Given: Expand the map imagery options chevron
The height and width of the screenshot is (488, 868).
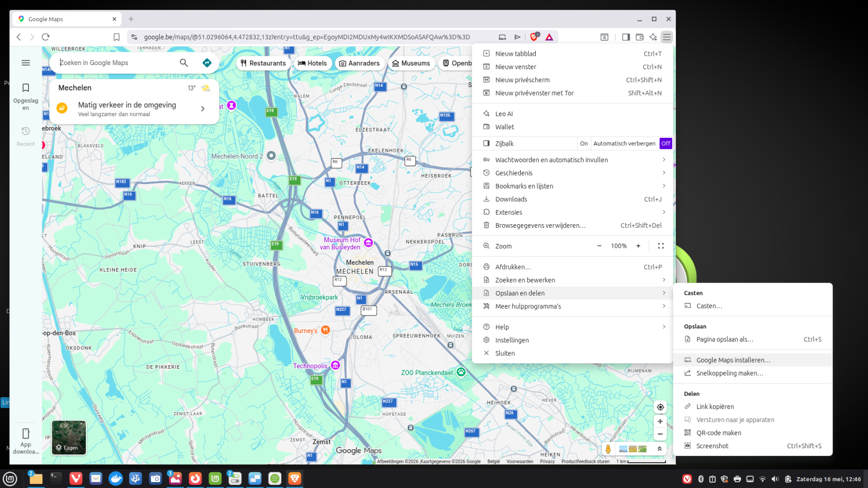Looking at the screenshot, I should click(660, 449).
